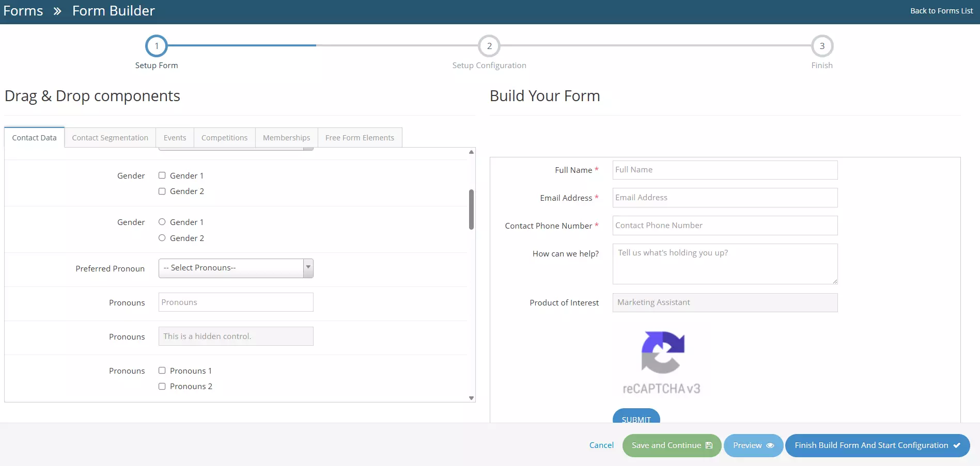Check the Pronouns 2 checkbox

click(x=162, y=386)
